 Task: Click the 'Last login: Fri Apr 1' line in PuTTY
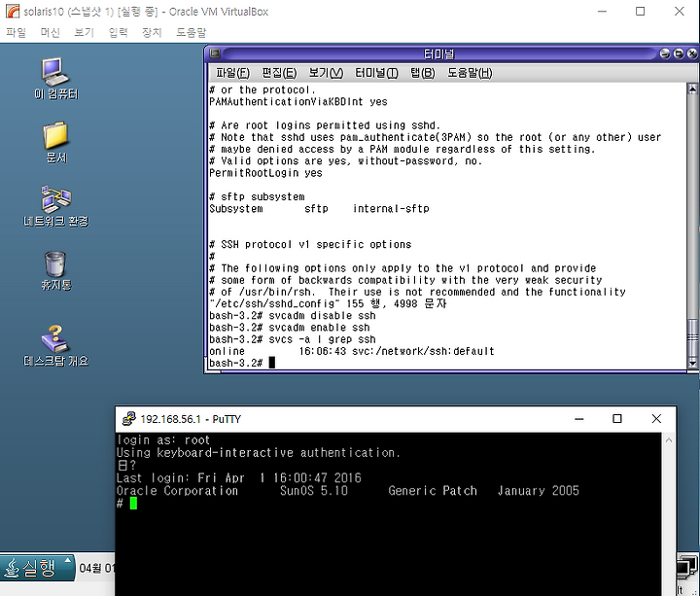238,478
